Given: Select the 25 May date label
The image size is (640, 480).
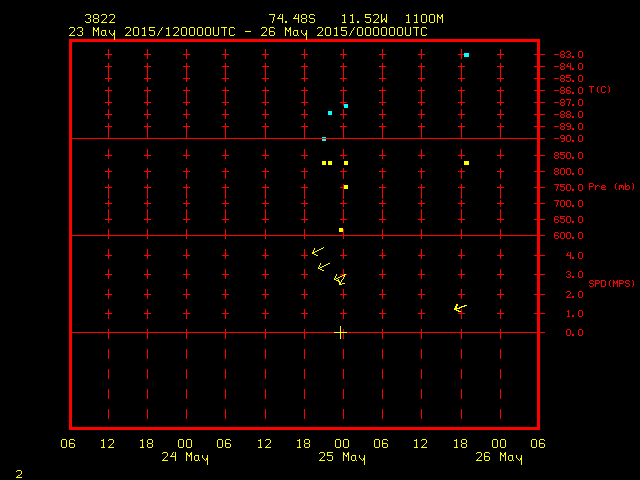Looking at the screenshot, I should coord(342,458).
